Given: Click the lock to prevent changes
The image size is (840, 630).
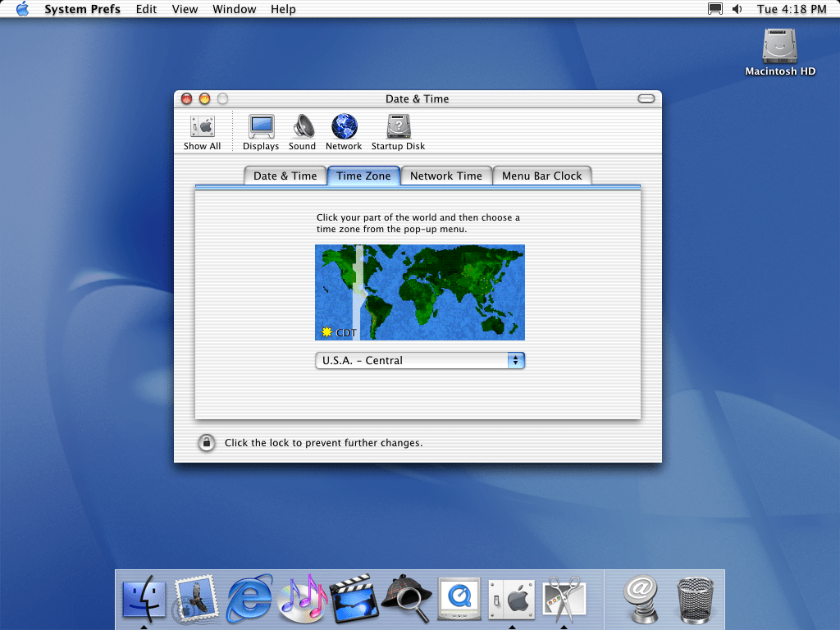Looking at the screenshot, I should [x=207, y=443].
